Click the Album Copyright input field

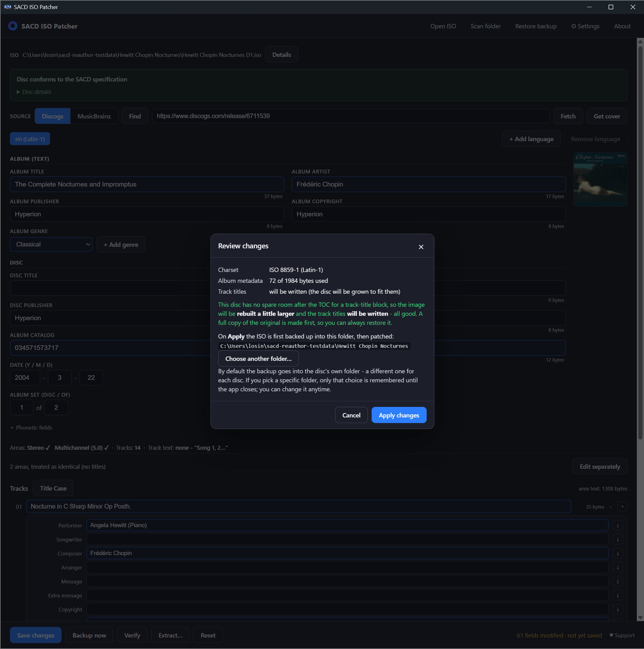pyautogui.click(x=429, y=214)
